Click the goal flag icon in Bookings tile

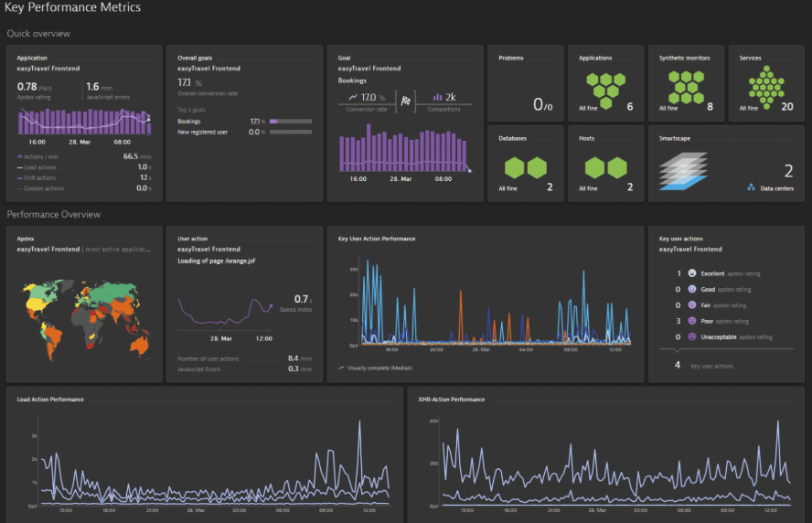[x=405, y=101]
